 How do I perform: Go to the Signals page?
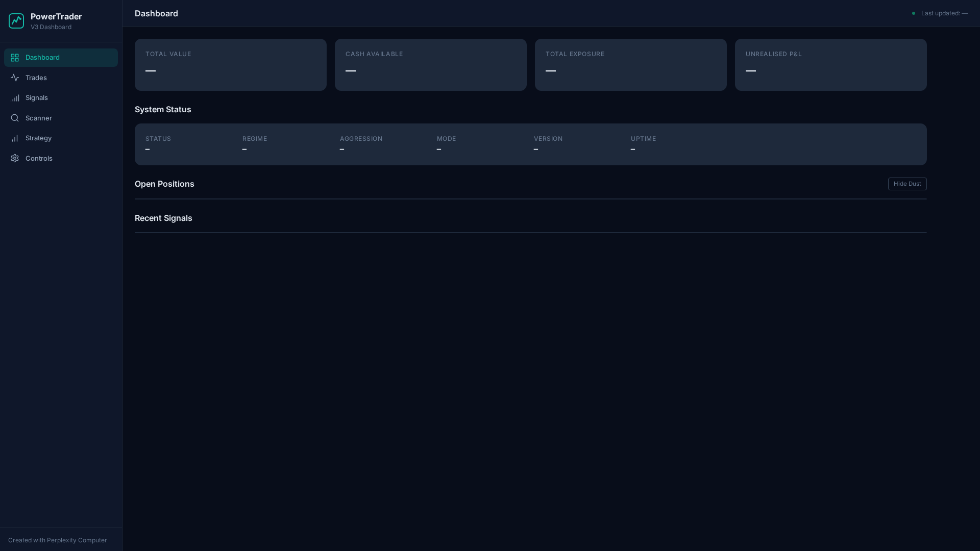coord(37,98)
